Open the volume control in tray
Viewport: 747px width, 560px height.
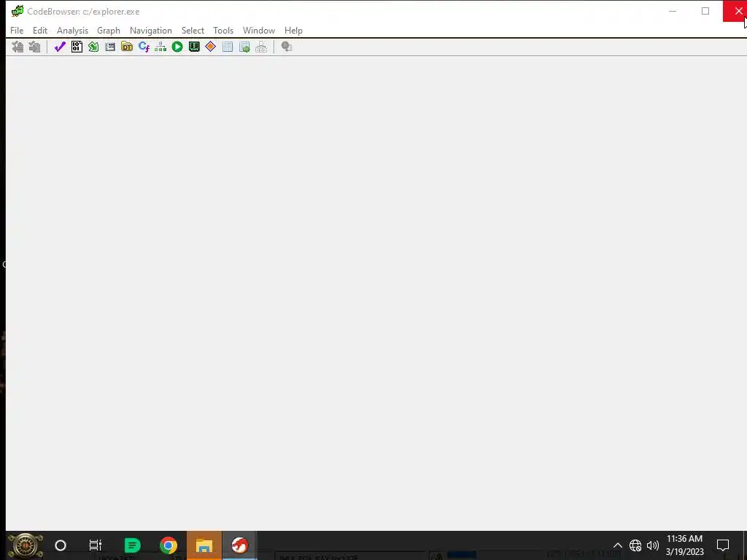click(653, 545)
